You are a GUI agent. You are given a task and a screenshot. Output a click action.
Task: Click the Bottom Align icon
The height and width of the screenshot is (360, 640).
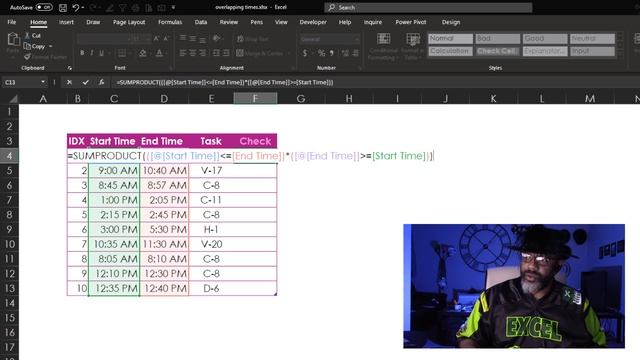(x=202, y=39)
